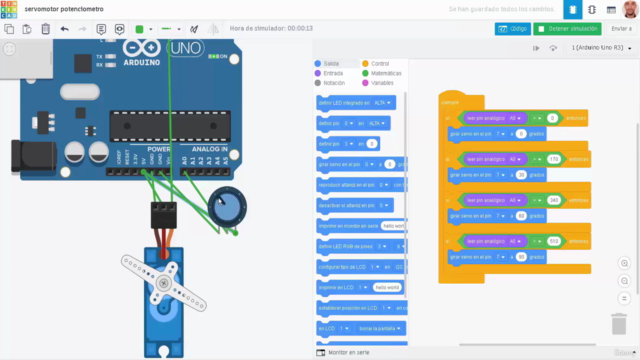This screenshot has width=640, height=360.
Task: Select the siempre loop block
Action: click(x=450, y=102)
